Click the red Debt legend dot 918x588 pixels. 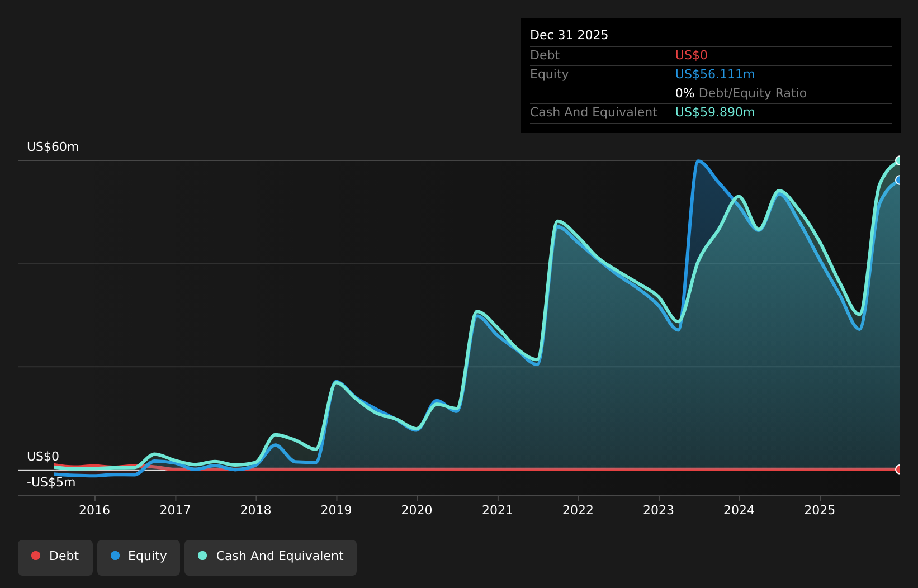36,556
